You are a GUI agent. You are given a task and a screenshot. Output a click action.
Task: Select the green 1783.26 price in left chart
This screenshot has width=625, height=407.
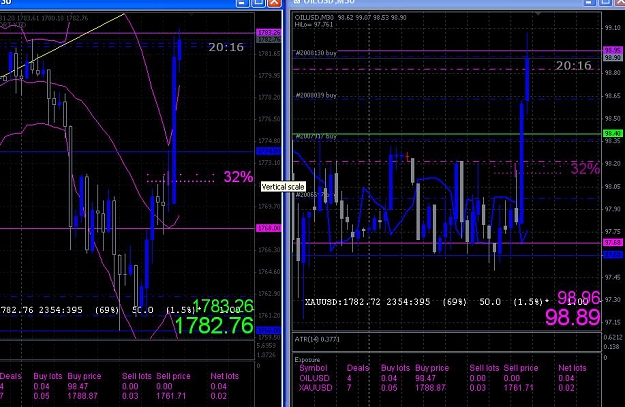(223, 305)
